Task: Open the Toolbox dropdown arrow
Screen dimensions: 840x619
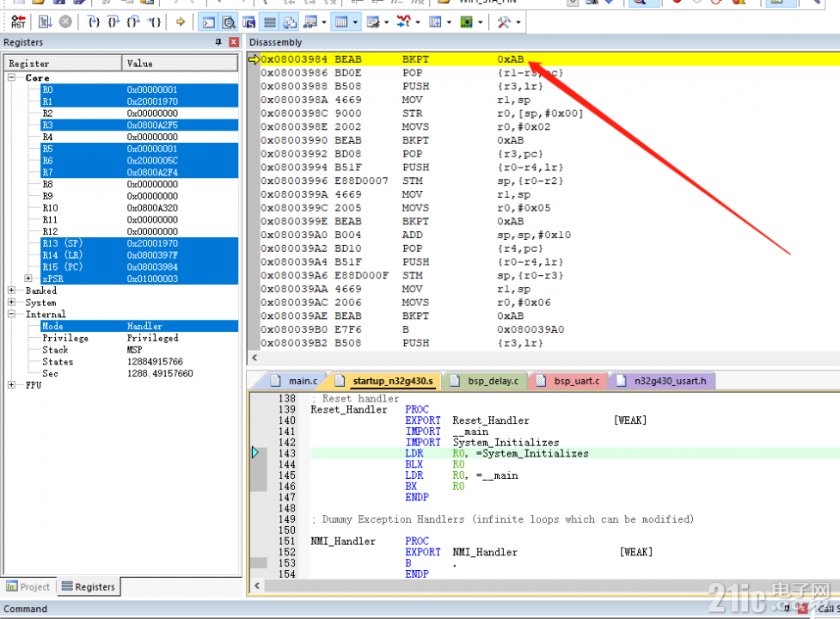Action: [x=518, y=22]
